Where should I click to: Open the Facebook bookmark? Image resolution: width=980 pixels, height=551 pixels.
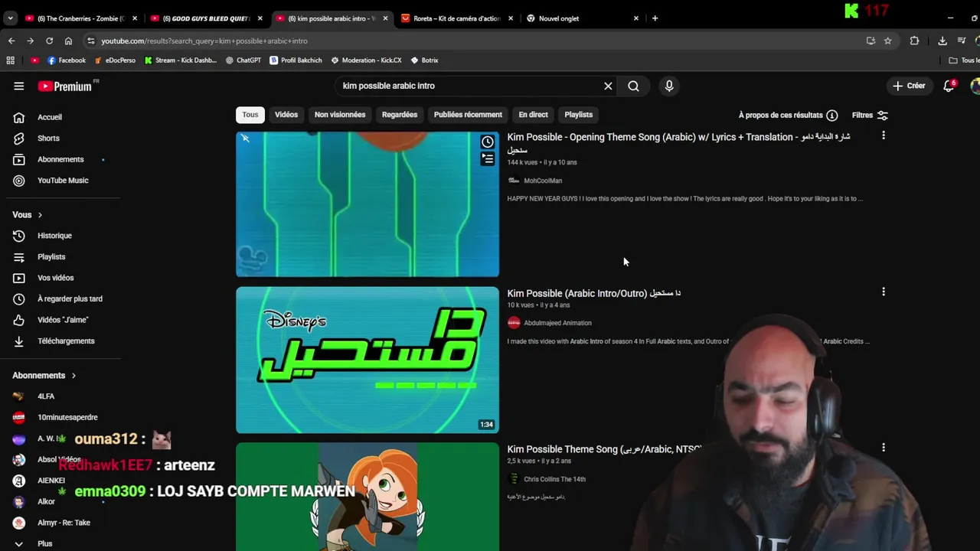pos(67,60)
